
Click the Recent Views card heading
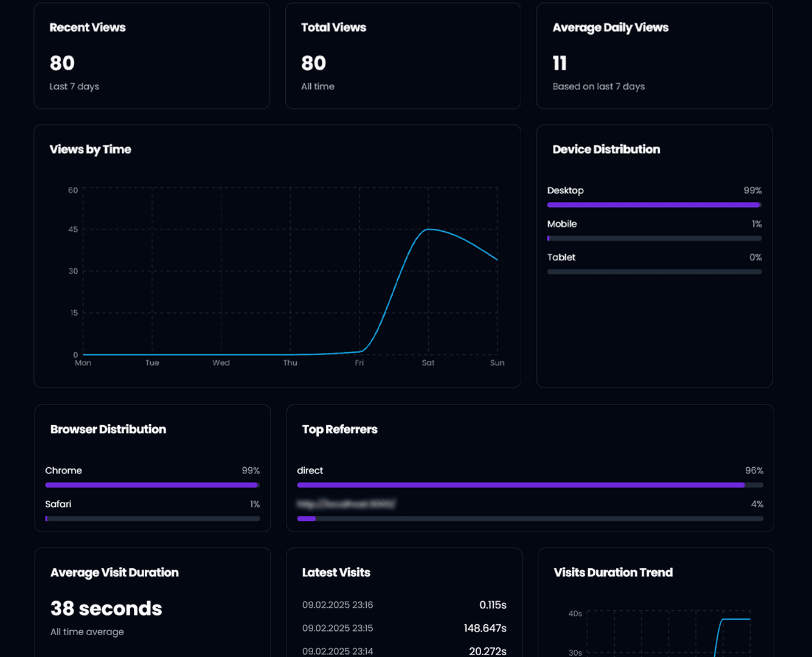coord(88,27)
